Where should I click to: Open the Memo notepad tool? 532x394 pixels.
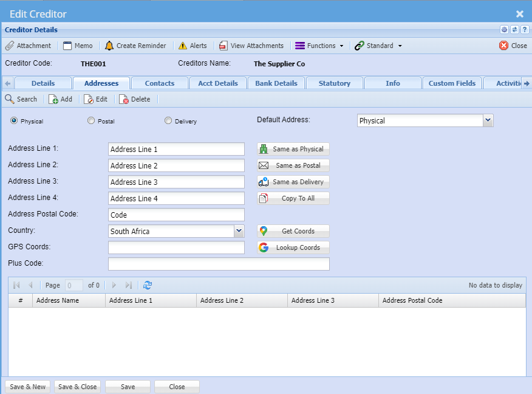(x=68, y=46)
